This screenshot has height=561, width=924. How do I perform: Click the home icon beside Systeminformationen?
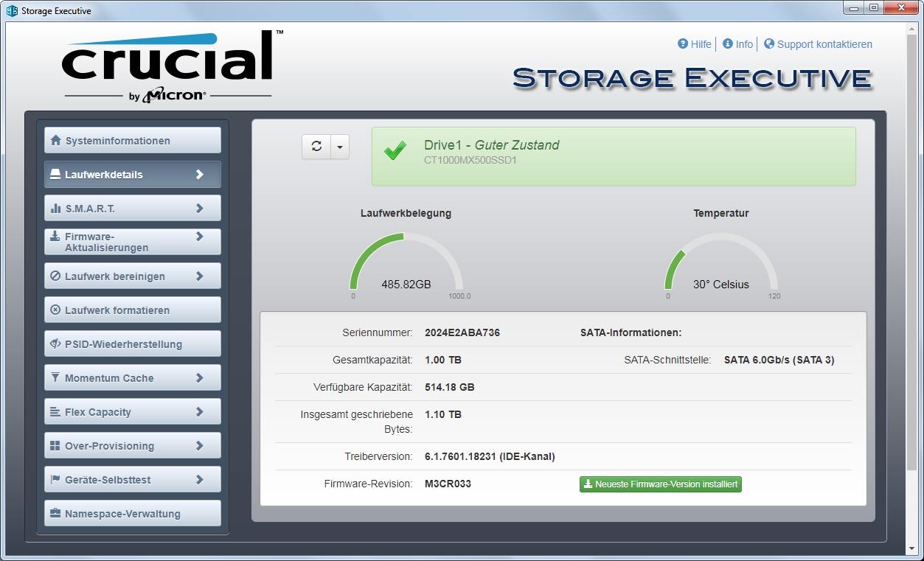click(x=55, y=141)
